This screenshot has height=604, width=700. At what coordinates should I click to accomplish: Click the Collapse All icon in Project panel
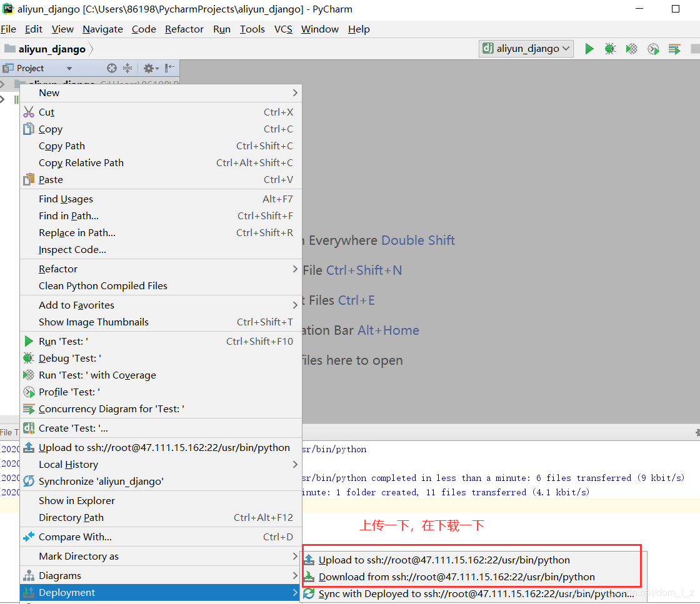(127, 68)
